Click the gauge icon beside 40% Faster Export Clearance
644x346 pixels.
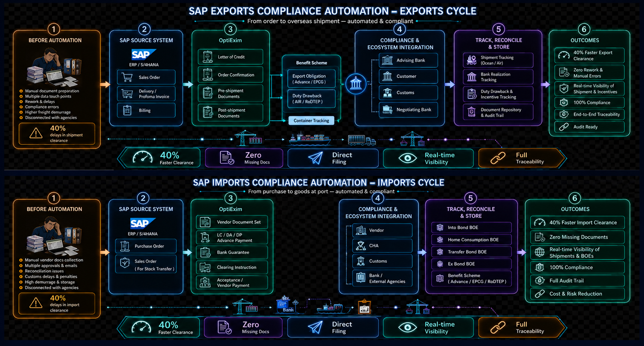click(564, 55)
